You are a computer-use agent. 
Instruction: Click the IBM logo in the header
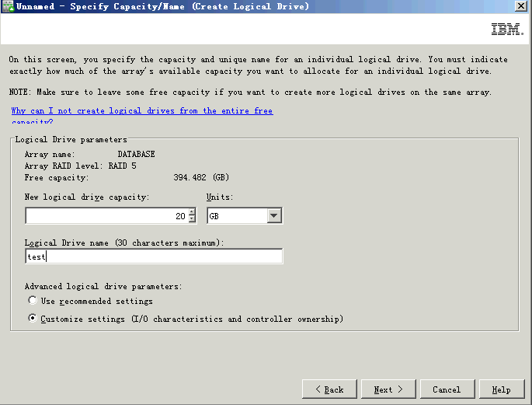point(506,30)
